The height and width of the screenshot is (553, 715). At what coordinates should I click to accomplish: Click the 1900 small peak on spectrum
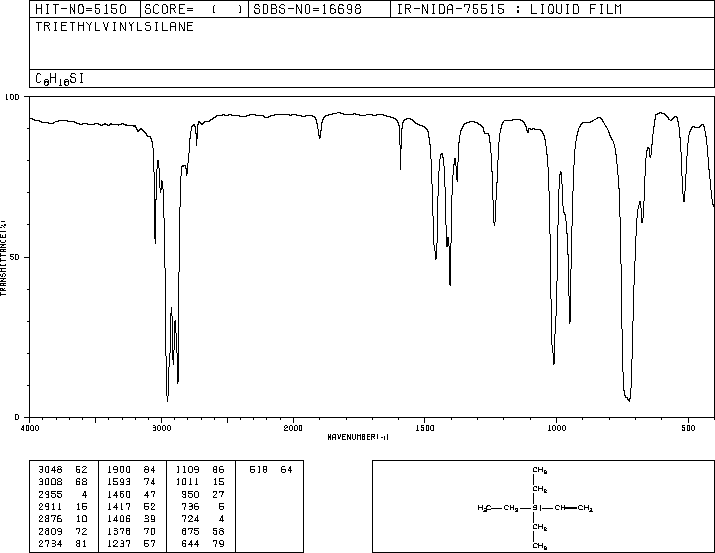320,137
